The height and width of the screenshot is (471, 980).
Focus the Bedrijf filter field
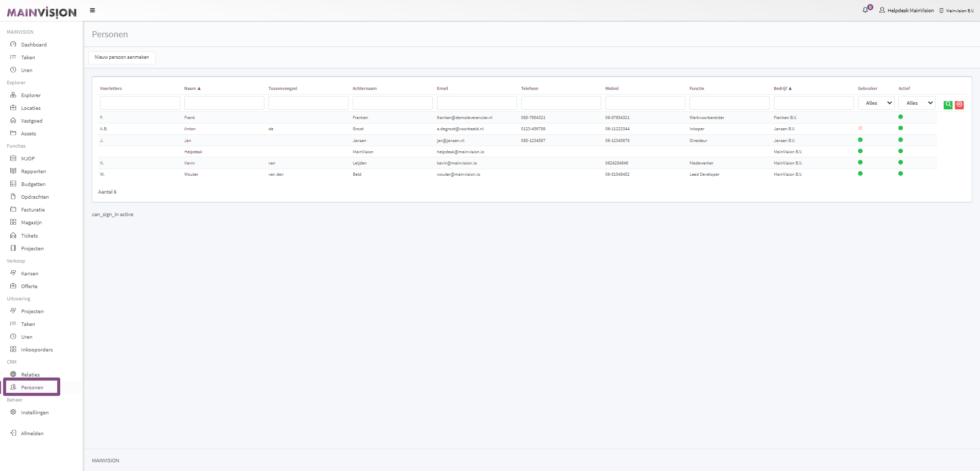point(814,103)
